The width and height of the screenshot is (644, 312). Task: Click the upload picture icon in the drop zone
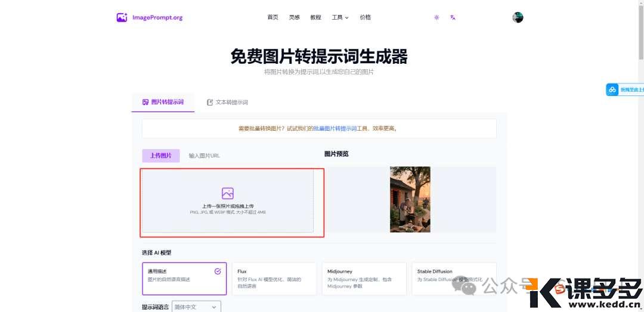(x=228, y=193)
